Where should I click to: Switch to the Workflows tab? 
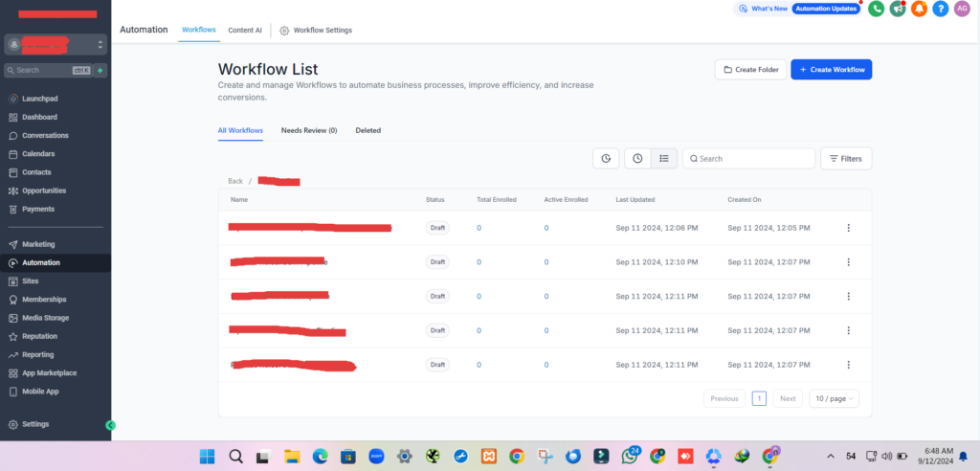(199, 30)
